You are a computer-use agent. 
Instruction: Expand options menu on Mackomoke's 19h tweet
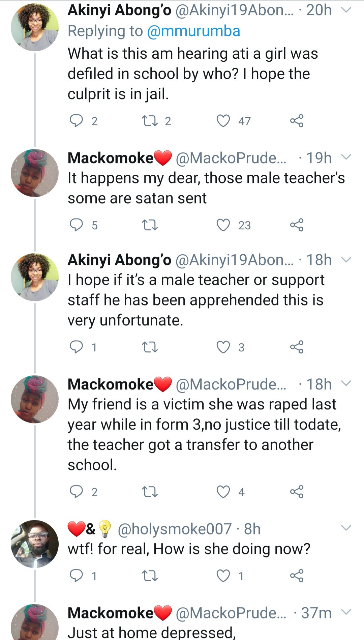tap(346, 157)
